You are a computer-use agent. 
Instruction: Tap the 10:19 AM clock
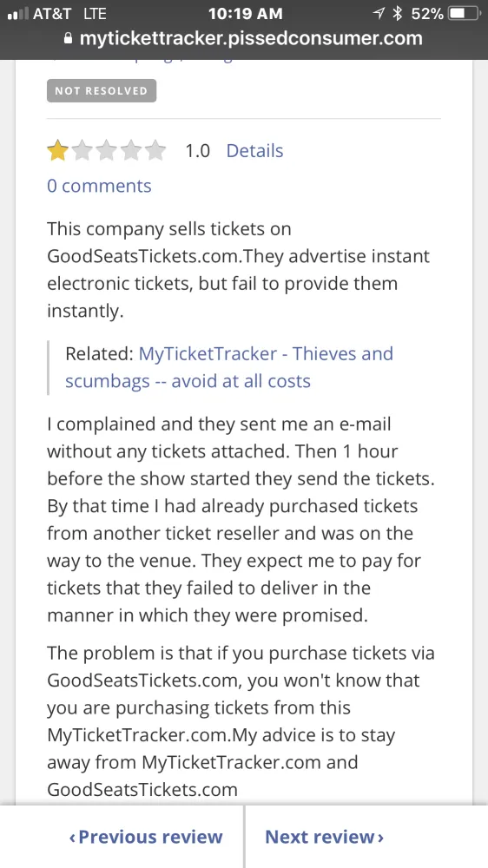point(246,14)
